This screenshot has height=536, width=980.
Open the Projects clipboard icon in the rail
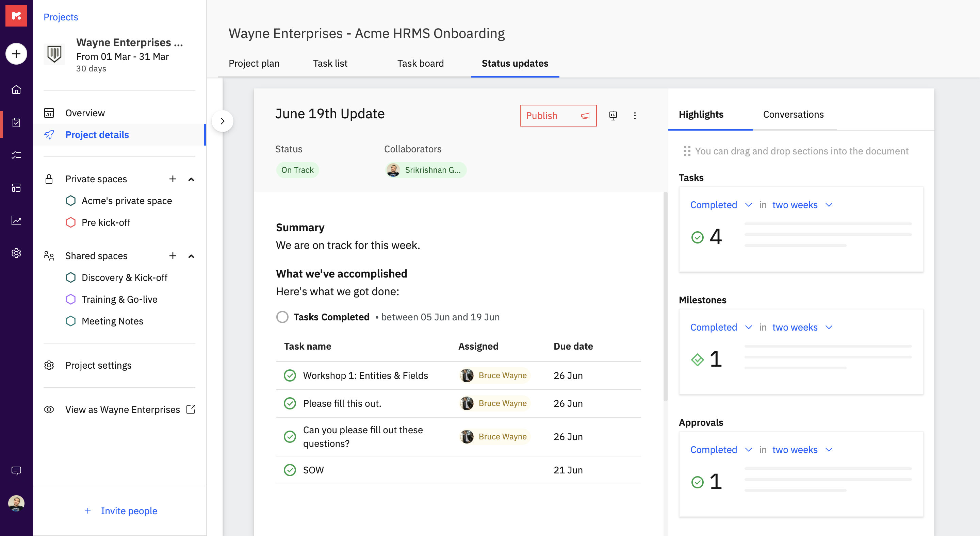pyautogui.click(x=16, y=122)
